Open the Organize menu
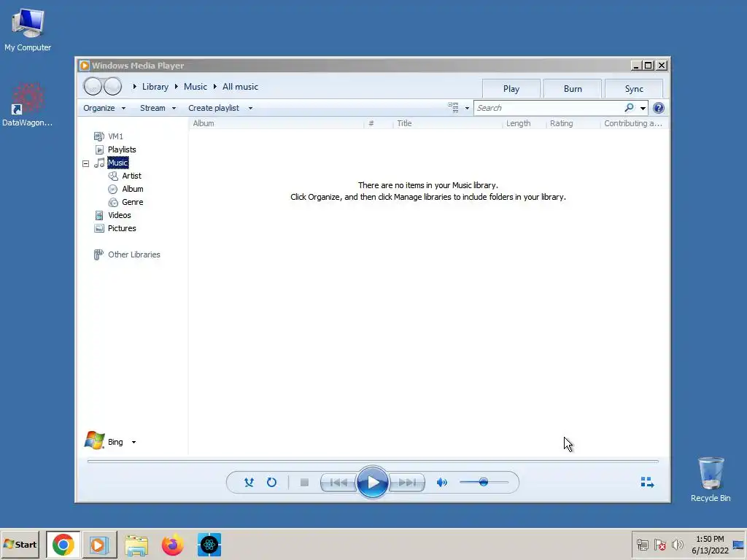 (x=104, y=108)
